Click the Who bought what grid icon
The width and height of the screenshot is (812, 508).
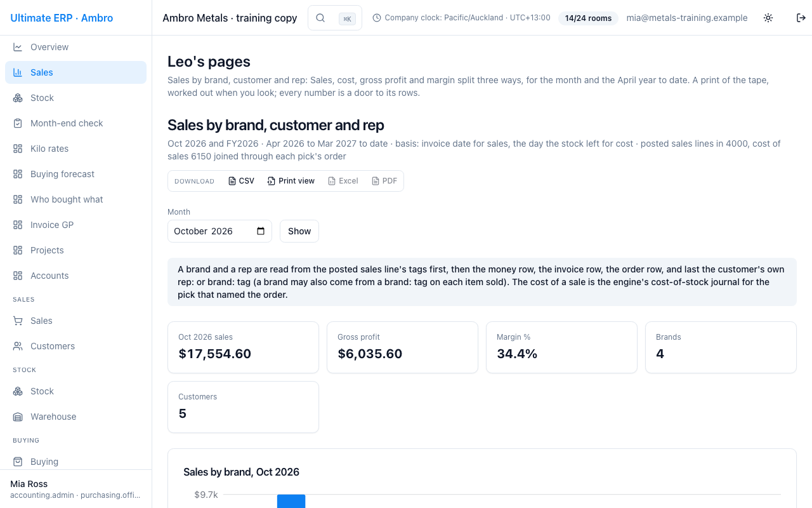pos(18,199)
